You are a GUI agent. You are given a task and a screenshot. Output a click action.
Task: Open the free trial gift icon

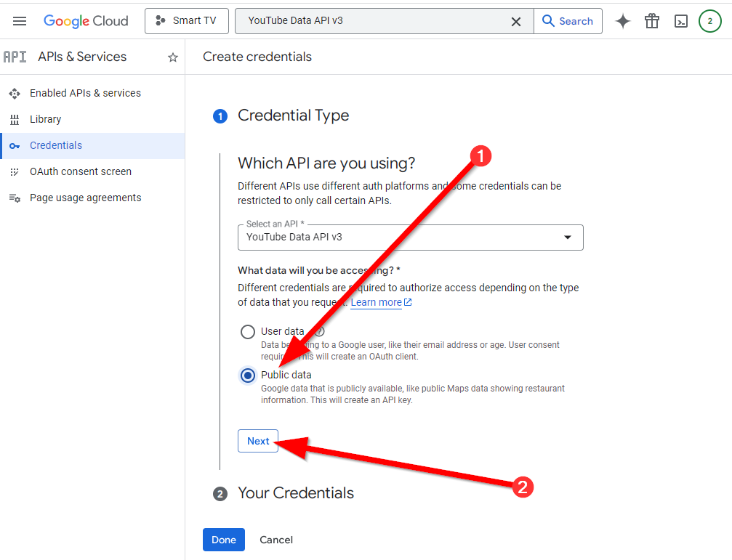(x=652, y=21)
